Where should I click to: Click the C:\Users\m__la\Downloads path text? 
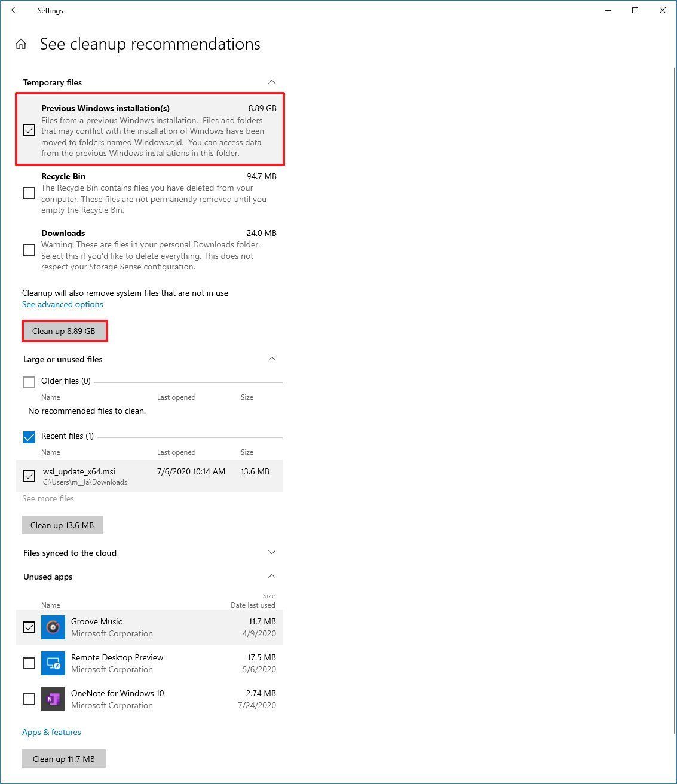(85, 482)
